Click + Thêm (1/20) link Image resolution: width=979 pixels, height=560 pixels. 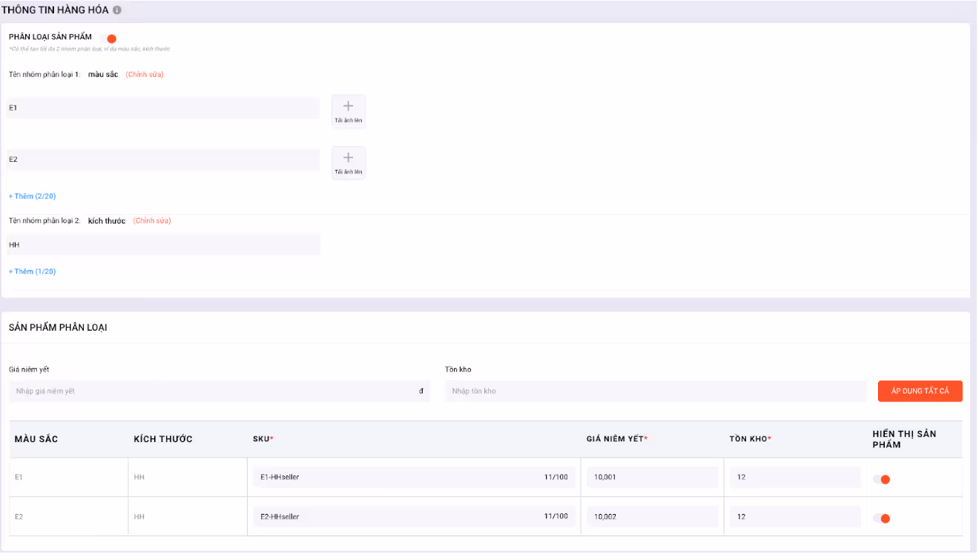coord(33,271)
